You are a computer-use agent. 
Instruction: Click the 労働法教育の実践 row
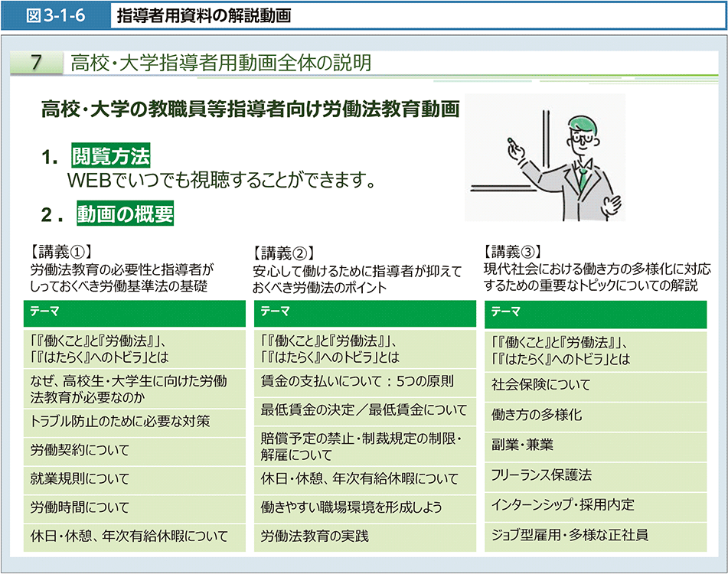click(x=365, y=536)
